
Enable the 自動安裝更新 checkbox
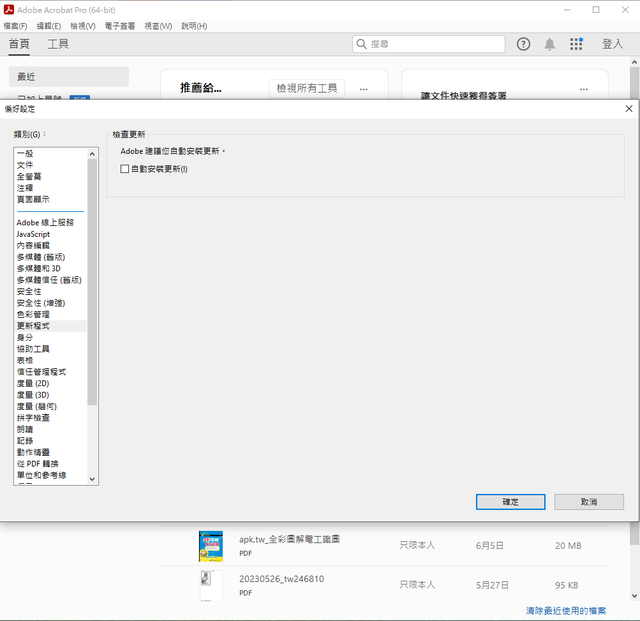click(125, 169)
